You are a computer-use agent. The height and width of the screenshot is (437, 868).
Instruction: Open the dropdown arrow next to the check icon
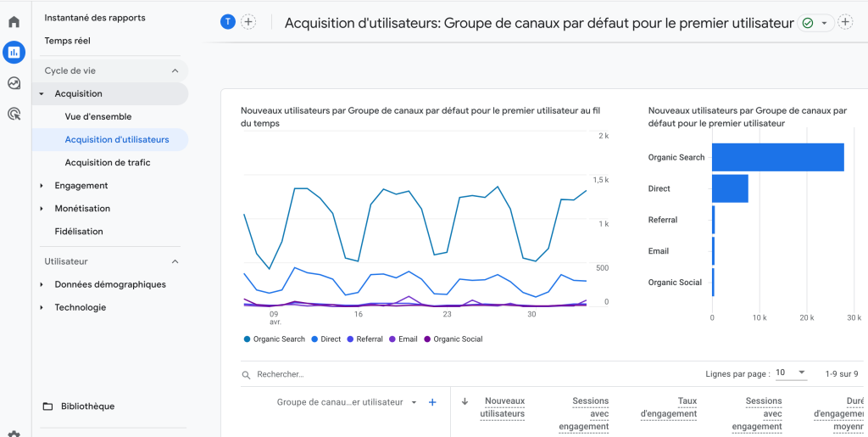coord(824,23)
